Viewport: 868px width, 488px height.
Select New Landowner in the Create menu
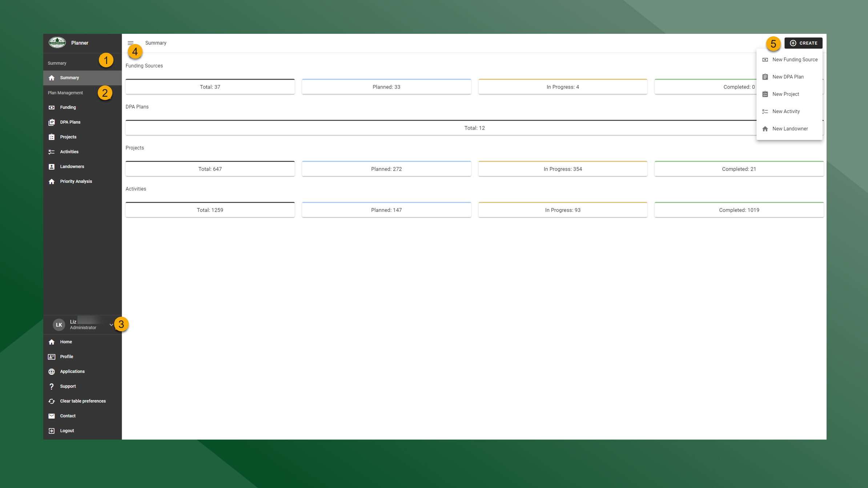point(790,128)
